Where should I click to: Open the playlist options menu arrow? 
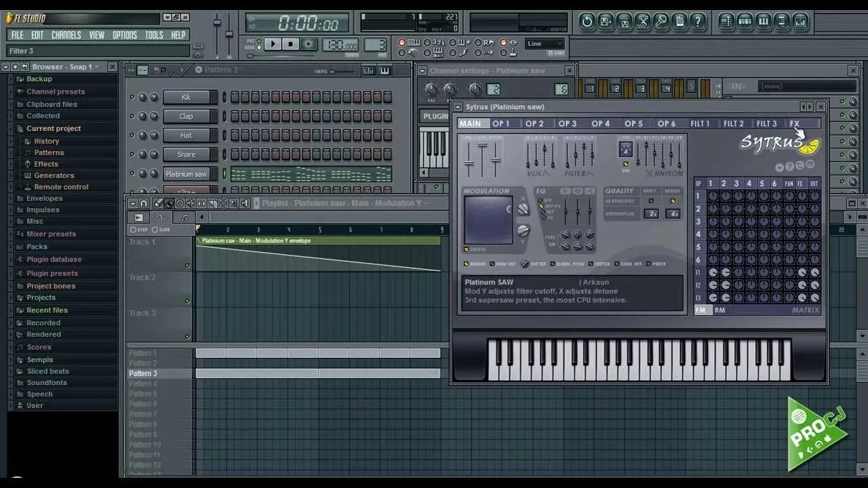[x=133, y=203]
